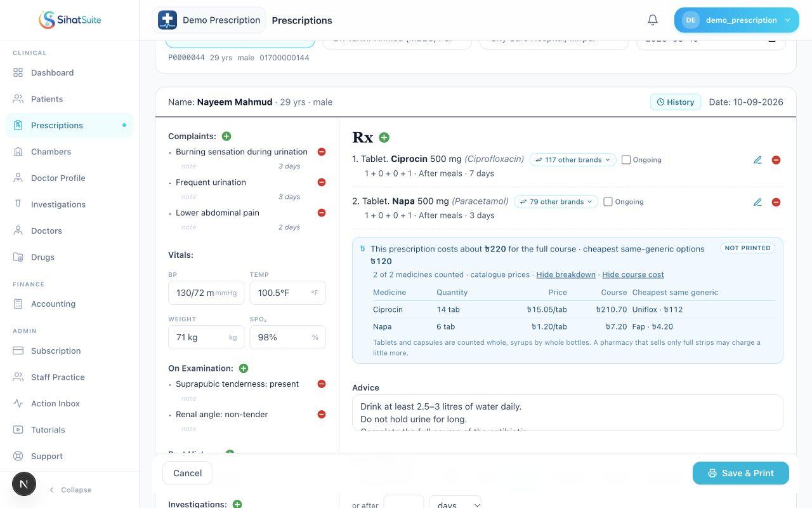Open demo_prescription account menu
Viewport: 812px width, 508px height.
point(737,20)
